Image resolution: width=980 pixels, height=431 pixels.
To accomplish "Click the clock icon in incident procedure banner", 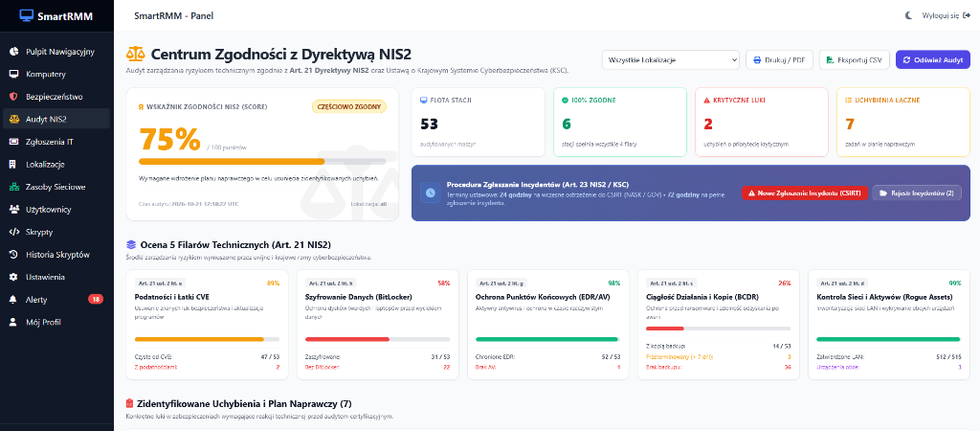I will click(x=430, y=193).
